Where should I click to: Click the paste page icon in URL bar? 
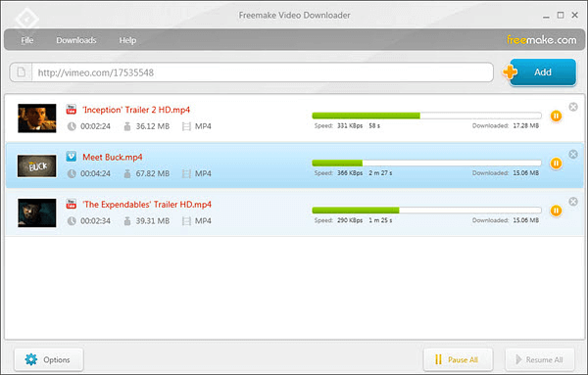coord(22,71)
